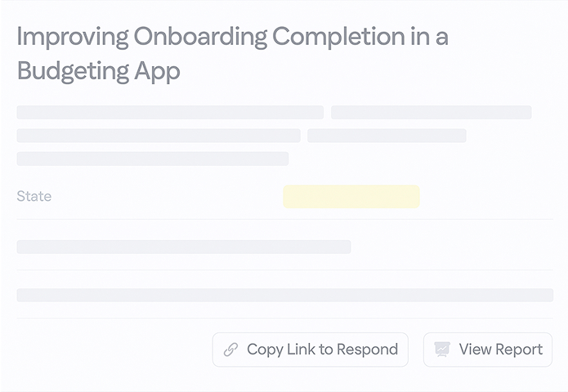Click the presentation chart icon

click(442, 350)
